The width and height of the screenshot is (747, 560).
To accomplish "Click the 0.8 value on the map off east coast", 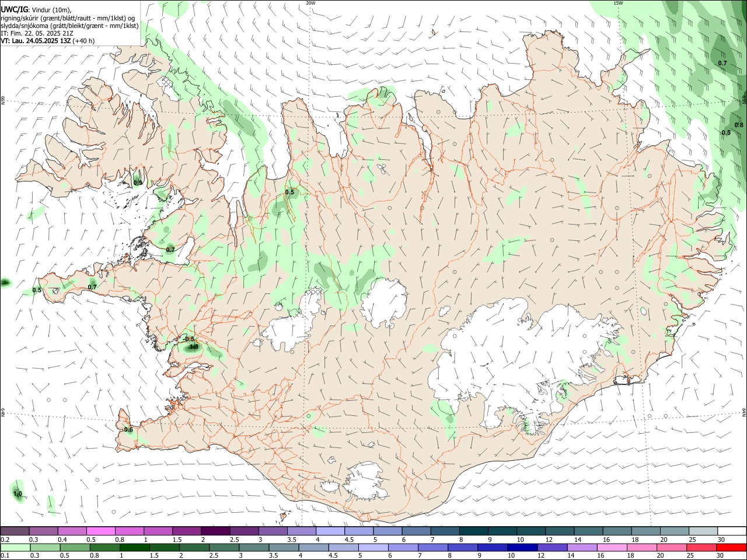I will coord(739,125).
